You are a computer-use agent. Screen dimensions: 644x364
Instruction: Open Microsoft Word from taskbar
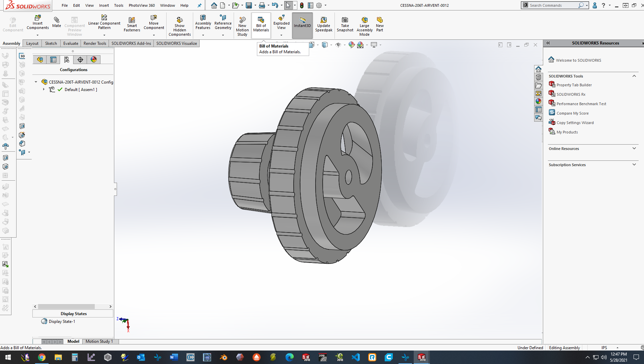pos(174,357)
